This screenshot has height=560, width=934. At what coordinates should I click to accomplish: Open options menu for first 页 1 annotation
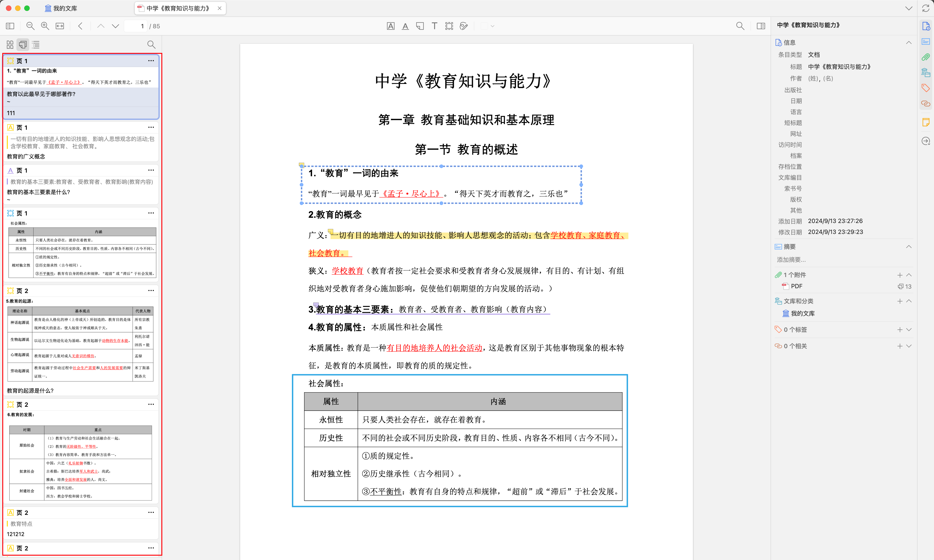click(x=151, y=61)
